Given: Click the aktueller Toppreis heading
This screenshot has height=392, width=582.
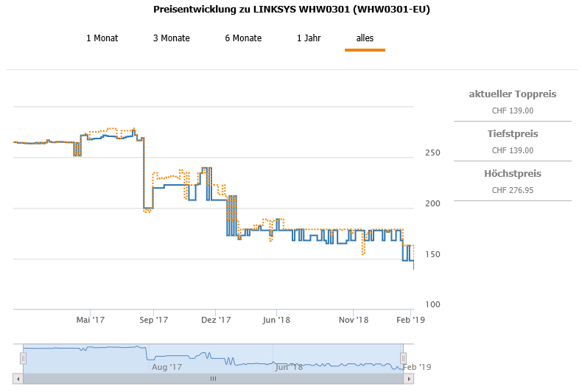Looking at the screenshot, I should click(x=512, y=94).
